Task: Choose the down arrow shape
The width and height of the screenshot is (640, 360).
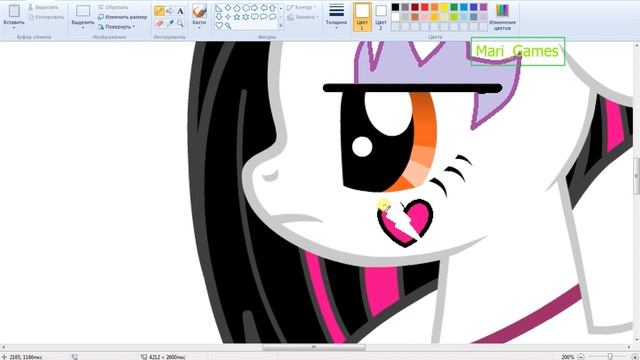Action: tap(219, 17)
